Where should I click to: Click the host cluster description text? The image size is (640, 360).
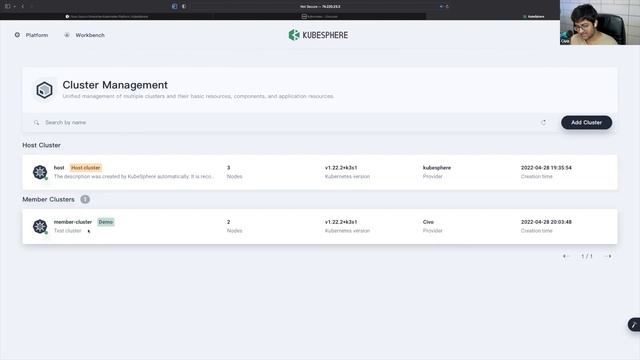(134, 177)
